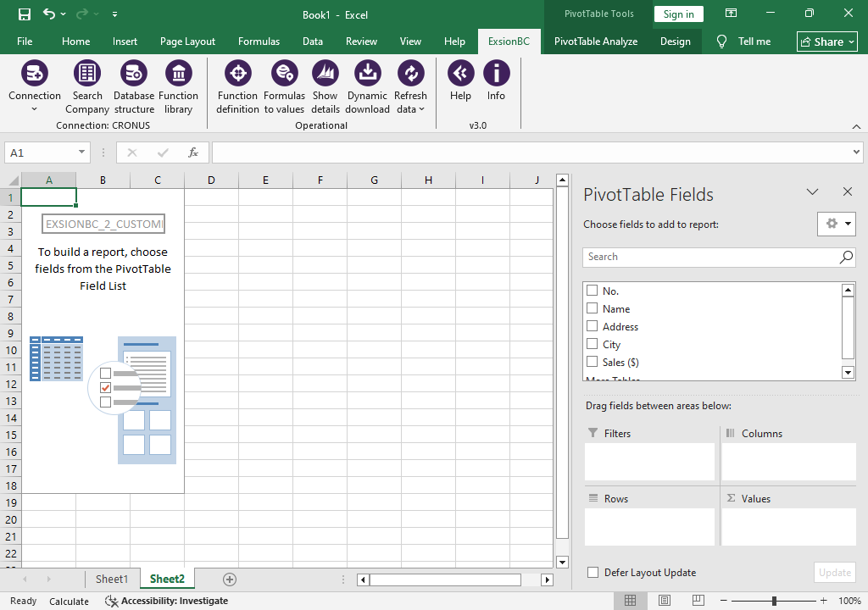This screenshot has width=868, height=610.
Task: Click Insert Function fx icon
Action: click(193, 152)
